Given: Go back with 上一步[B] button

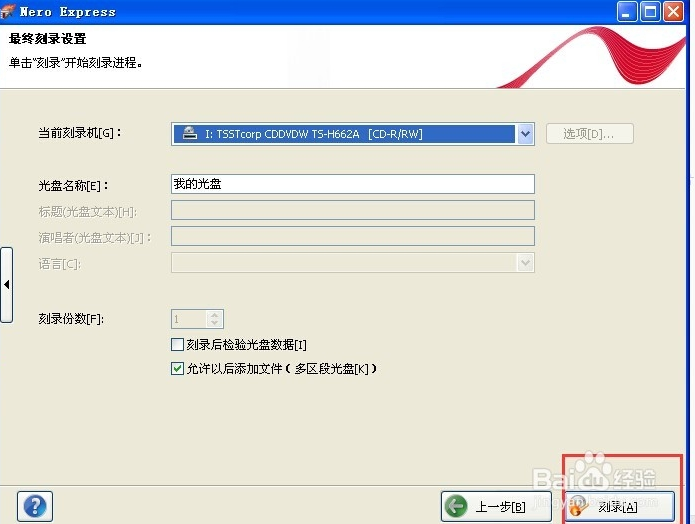Looking at the screenshot, I should [x=496, y=506].
